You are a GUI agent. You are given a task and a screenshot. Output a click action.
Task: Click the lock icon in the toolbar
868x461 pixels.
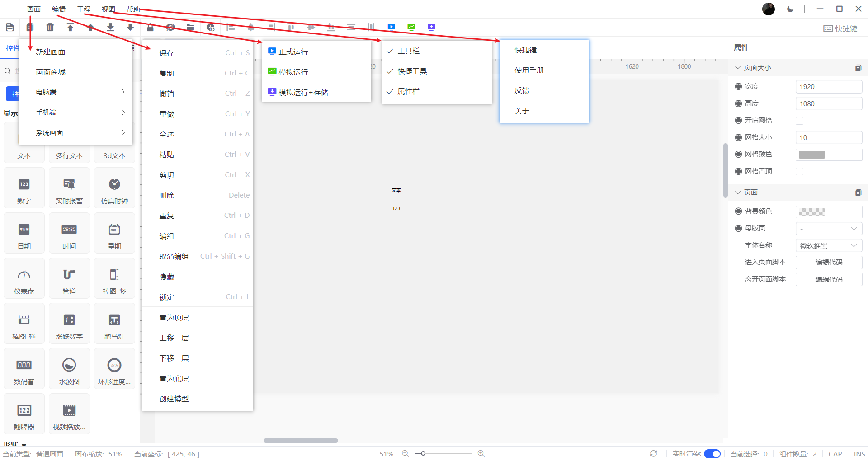150,27
